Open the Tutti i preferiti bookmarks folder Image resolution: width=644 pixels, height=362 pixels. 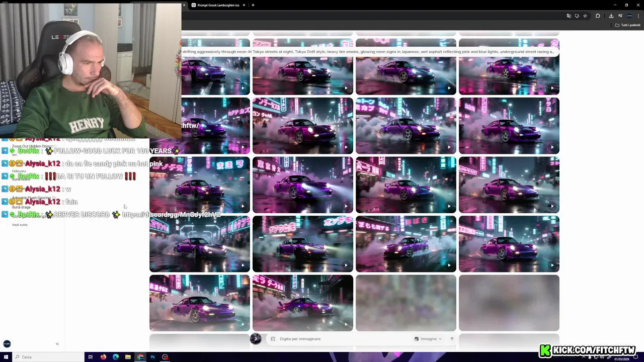click(x=627, y=25)
